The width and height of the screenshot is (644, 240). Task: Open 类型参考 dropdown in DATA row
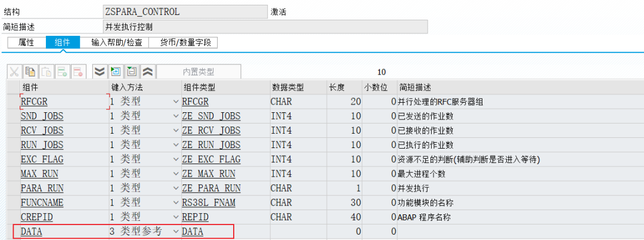176,232
